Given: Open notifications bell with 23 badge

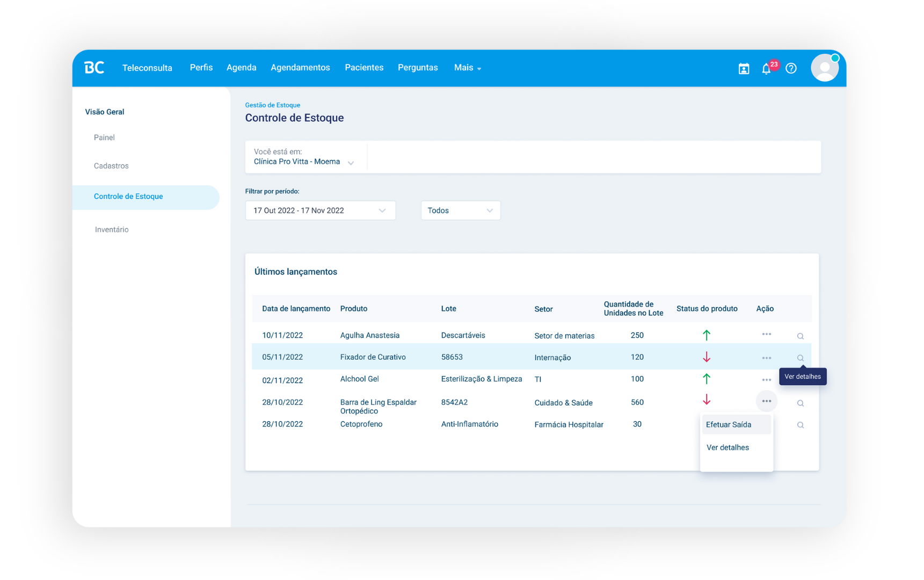Looking at the screenshot, I should tap(767, 69).
